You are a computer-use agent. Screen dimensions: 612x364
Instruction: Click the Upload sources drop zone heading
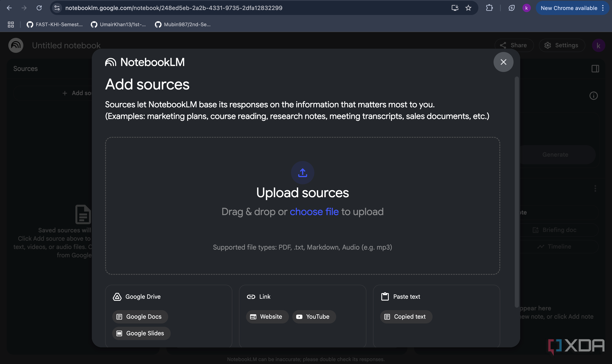click(302, 193)
